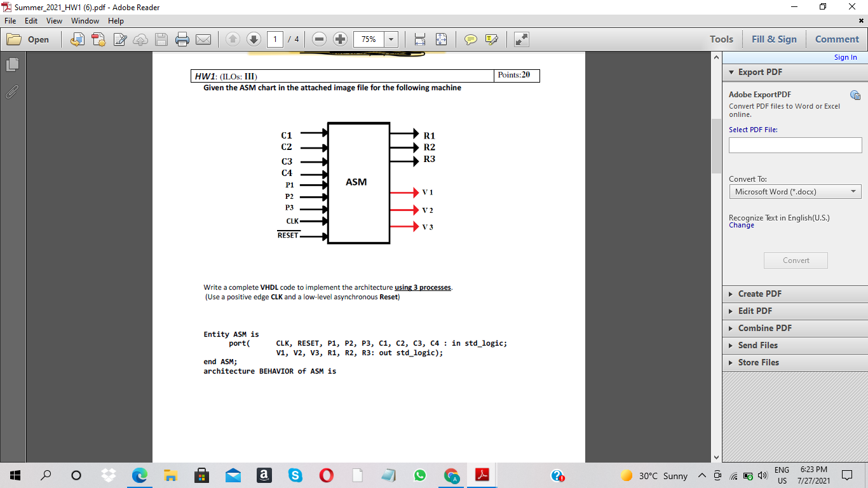Click the Sign In link
This screenshot has height=488, width=868.
point(845,57)
